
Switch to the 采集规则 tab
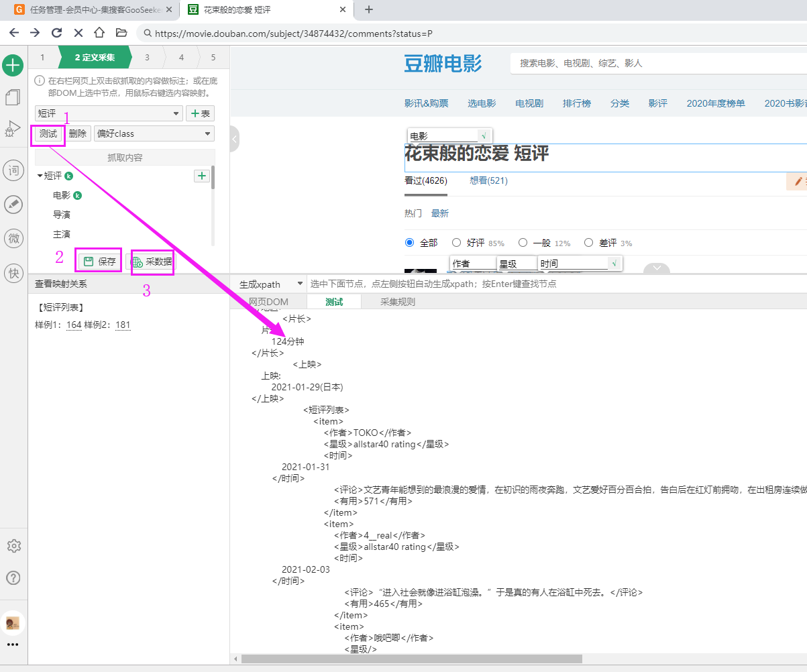point(398,302)
